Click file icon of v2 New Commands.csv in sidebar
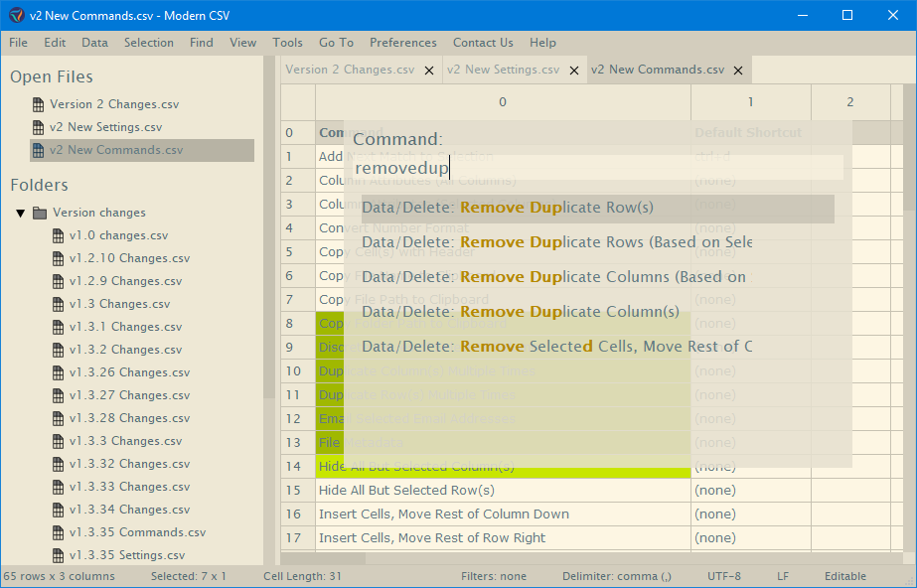This screenshot has width=917, height=588. click(x=38, y=150)
